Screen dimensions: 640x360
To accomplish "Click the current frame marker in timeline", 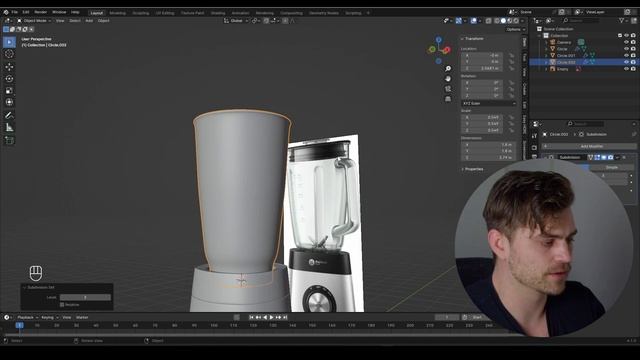I will [19, 325].
